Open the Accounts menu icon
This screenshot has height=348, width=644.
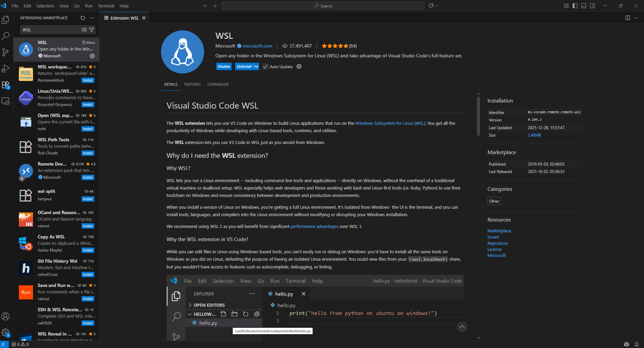pos(5,316)
